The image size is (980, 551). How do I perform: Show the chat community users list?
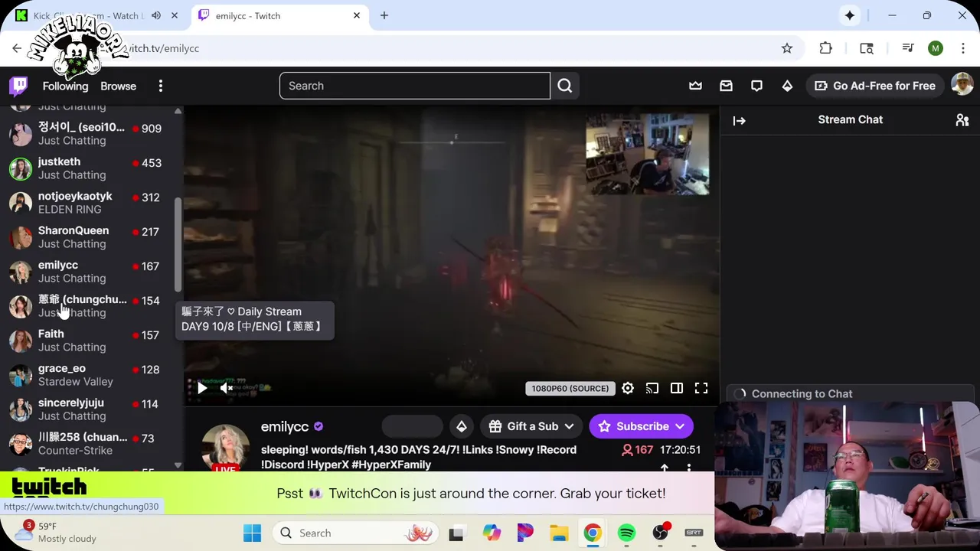click(x=962, y=120)
